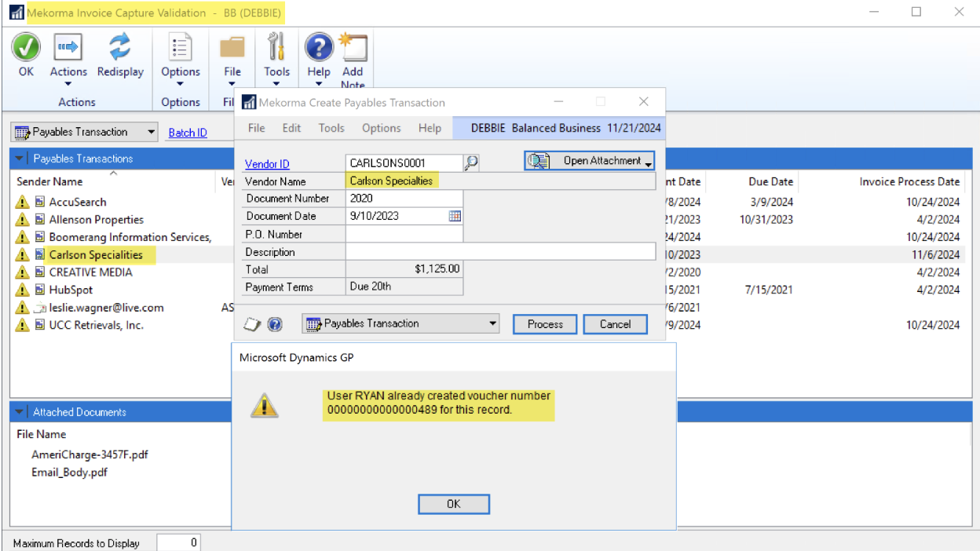The width and height of the screenshot is (980, 551).
Task: Sort by Invoice Process Date column header
Action: click(x=909, y=181)
